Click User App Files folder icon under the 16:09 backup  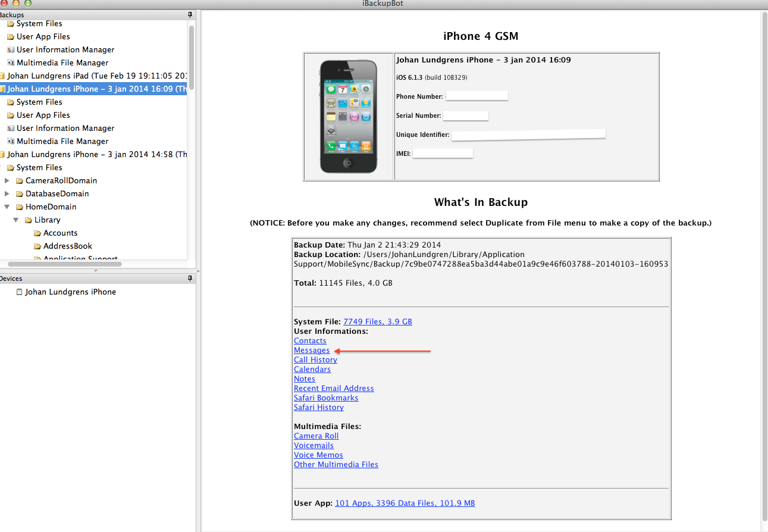coord(11,115)
